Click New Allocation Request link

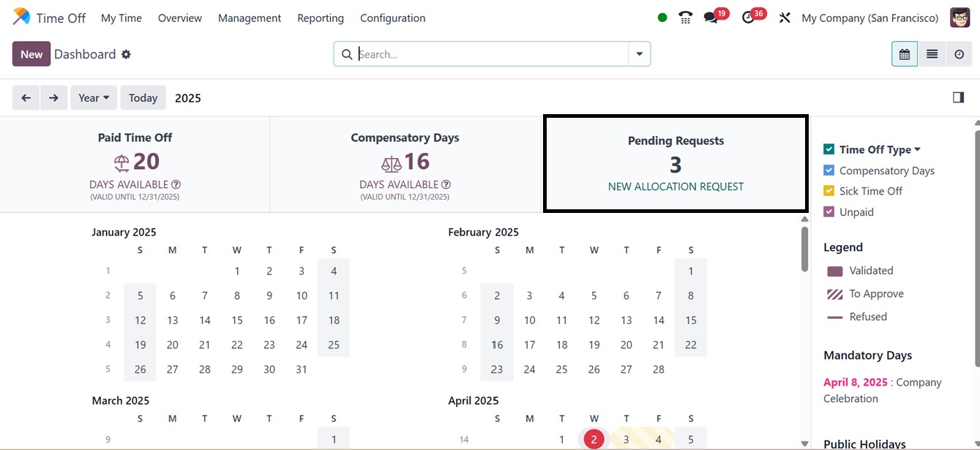[676, 187]
